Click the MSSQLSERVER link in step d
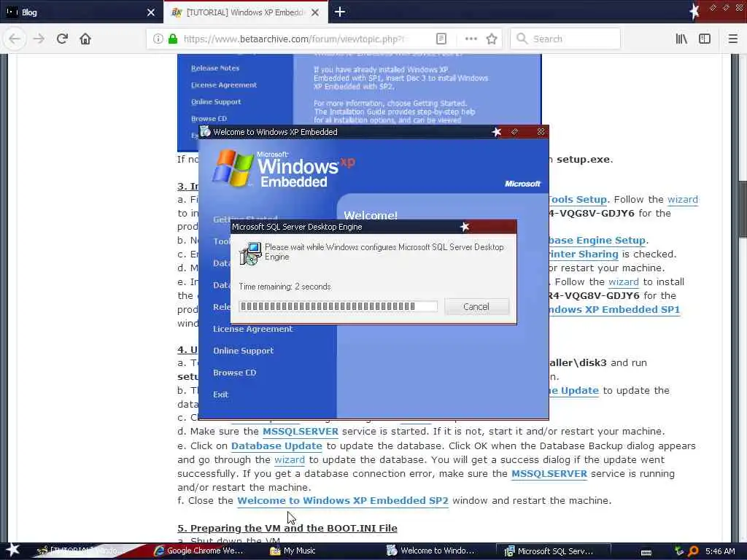 [300, 432]
